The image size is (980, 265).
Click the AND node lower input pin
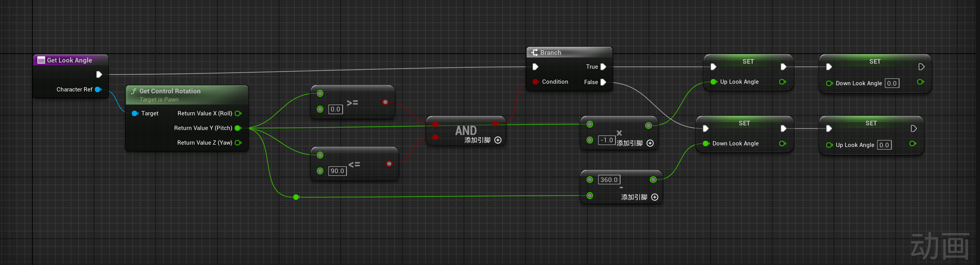tap(435, 137)
